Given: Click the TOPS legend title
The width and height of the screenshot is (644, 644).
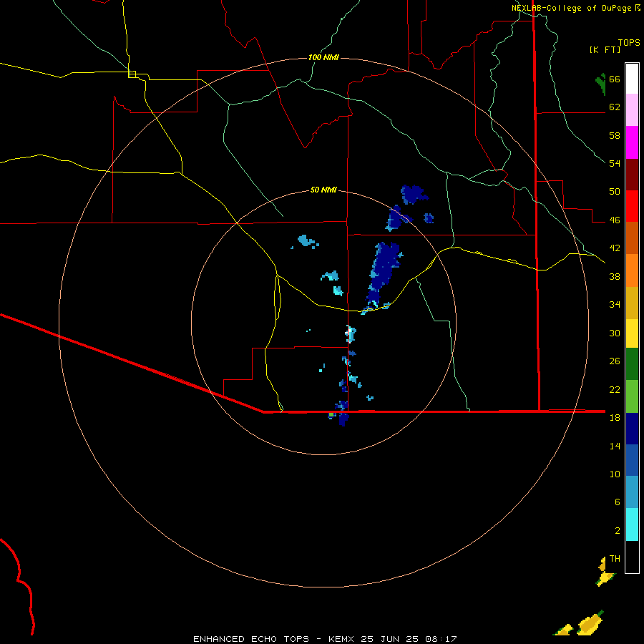Looking at the screenshot, I should point(629,43).
